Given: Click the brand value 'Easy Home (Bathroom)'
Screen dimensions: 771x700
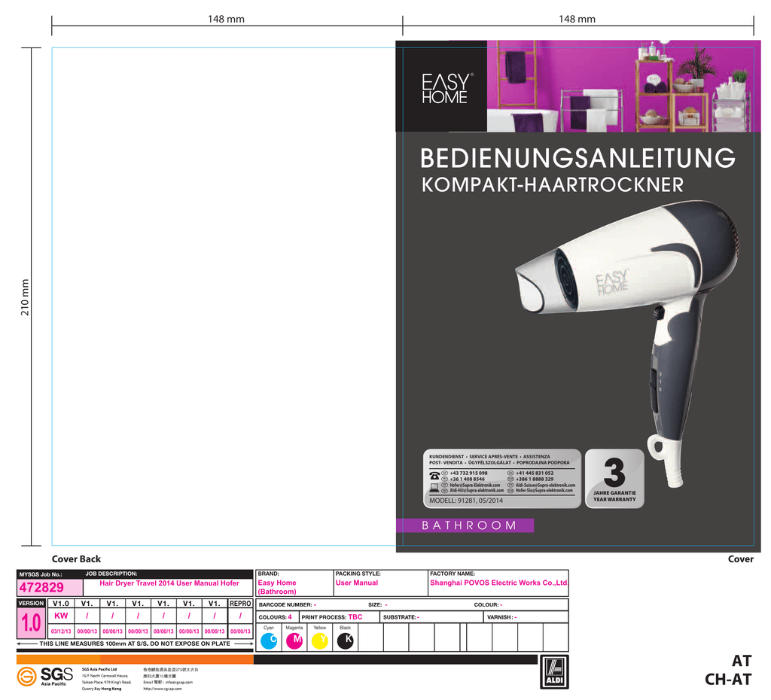Looking at the screenshot, I should coord(277,587).
